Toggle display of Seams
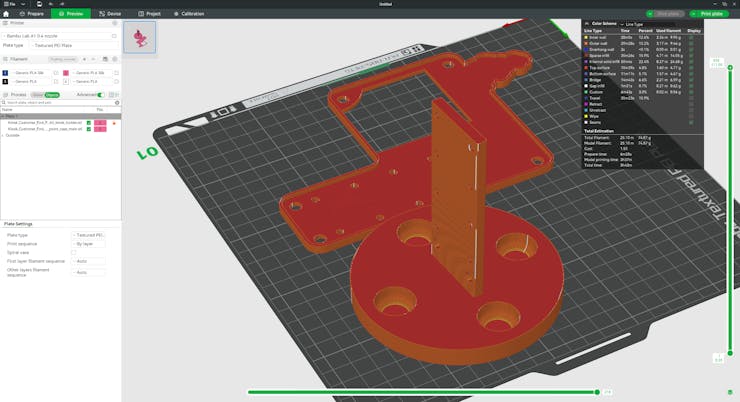740x402 pixels. pyautogui.click(x=691, y=123)
